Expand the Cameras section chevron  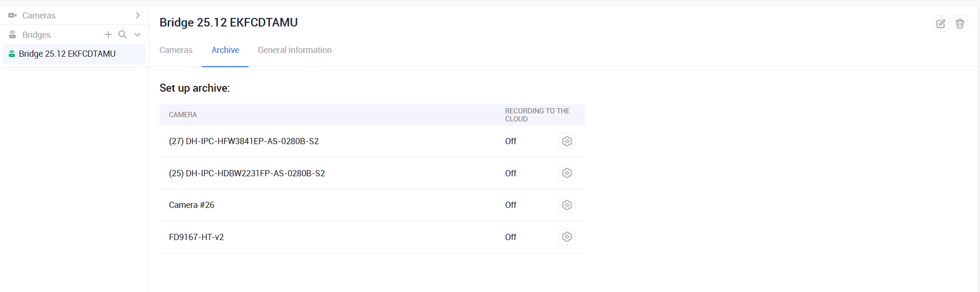tap(138, 16)
